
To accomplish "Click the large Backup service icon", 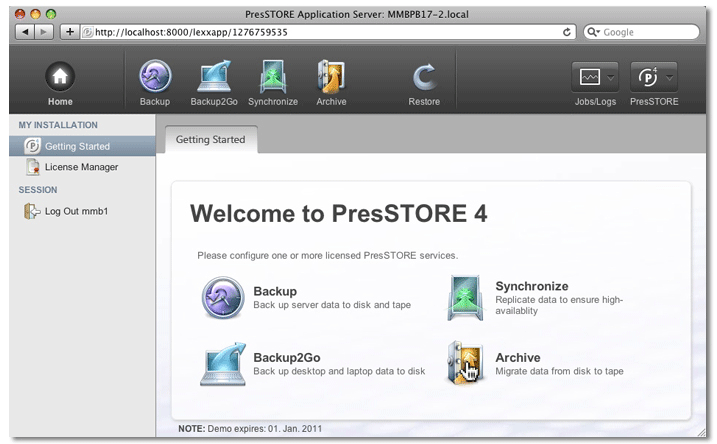I will tap(223, 298).
